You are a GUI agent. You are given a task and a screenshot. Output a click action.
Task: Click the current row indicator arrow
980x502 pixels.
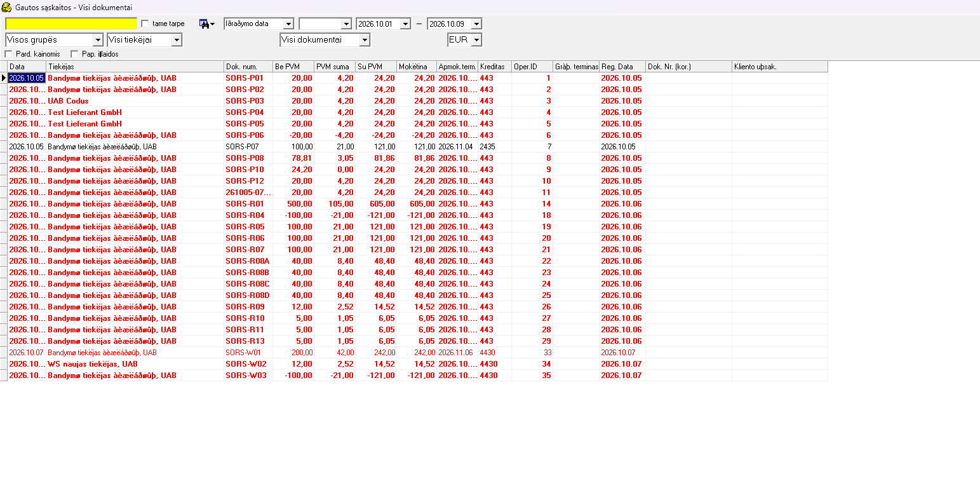click(x=4, y=78)
